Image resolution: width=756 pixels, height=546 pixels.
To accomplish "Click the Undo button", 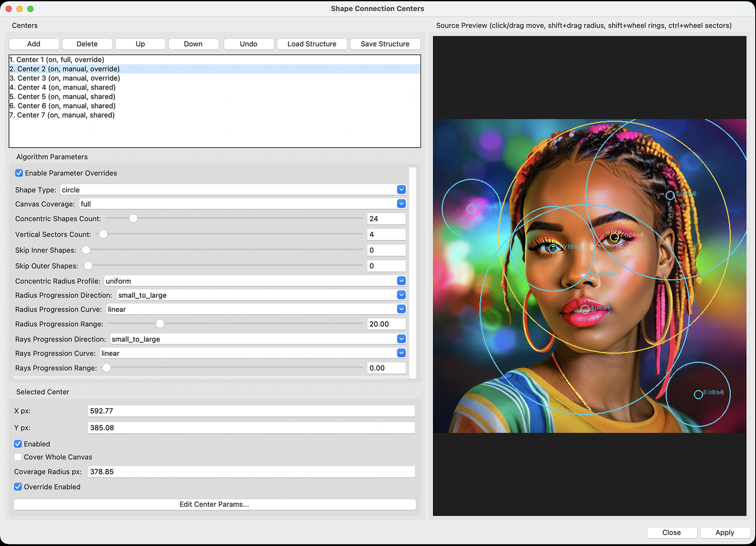I will tap(248, 44).
